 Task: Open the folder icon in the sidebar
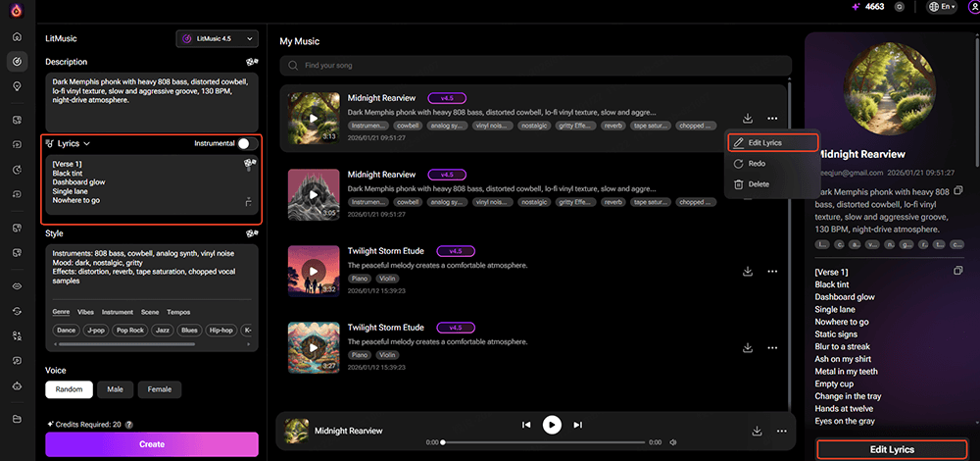[x=17, y=419]
